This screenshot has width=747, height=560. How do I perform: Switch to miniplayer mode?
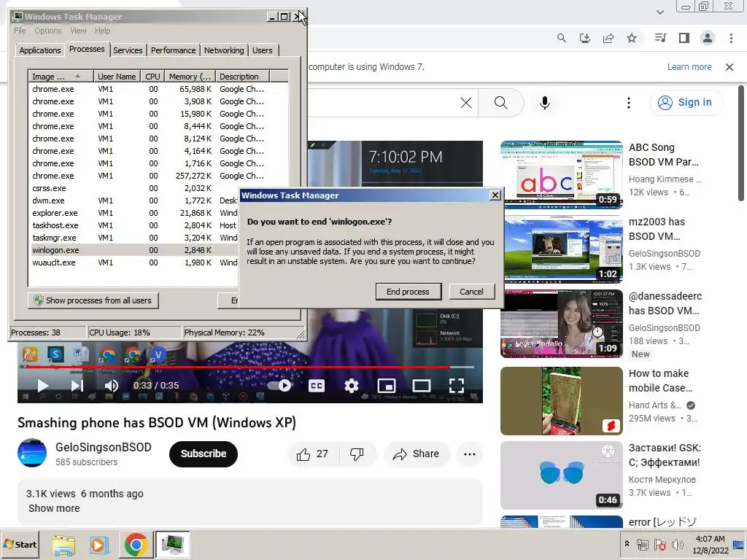(x=387, y=385)
